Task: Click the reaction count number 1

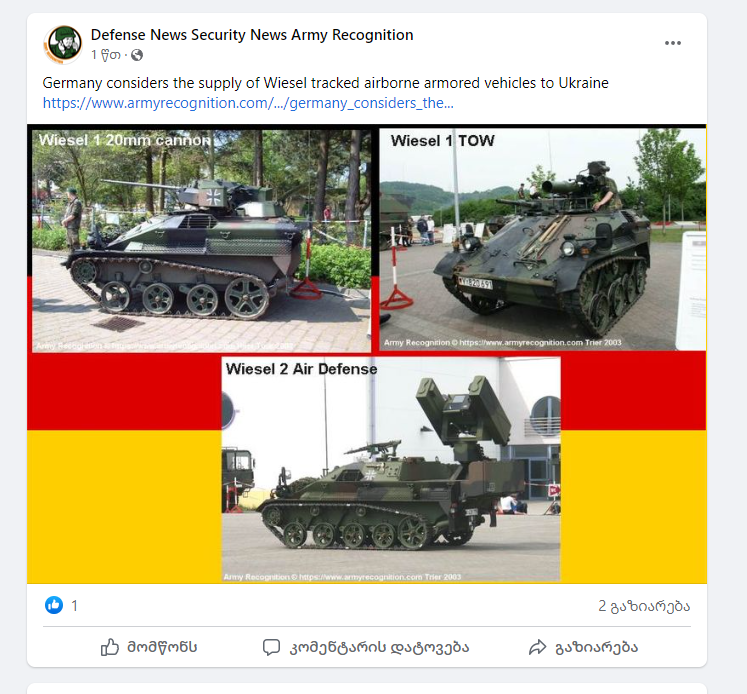Action: point(74,606)
